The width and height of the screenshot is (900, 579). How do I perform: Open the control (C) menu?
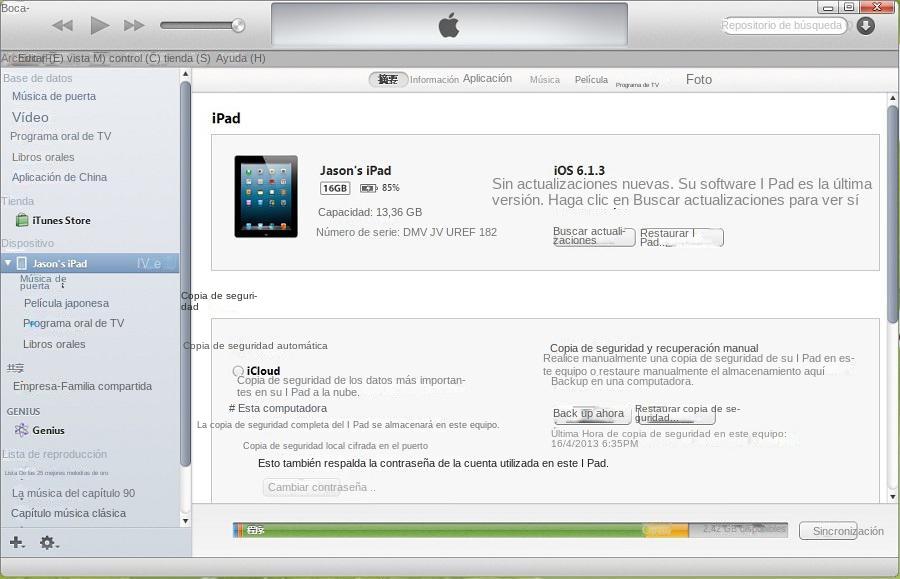[134, 58]
